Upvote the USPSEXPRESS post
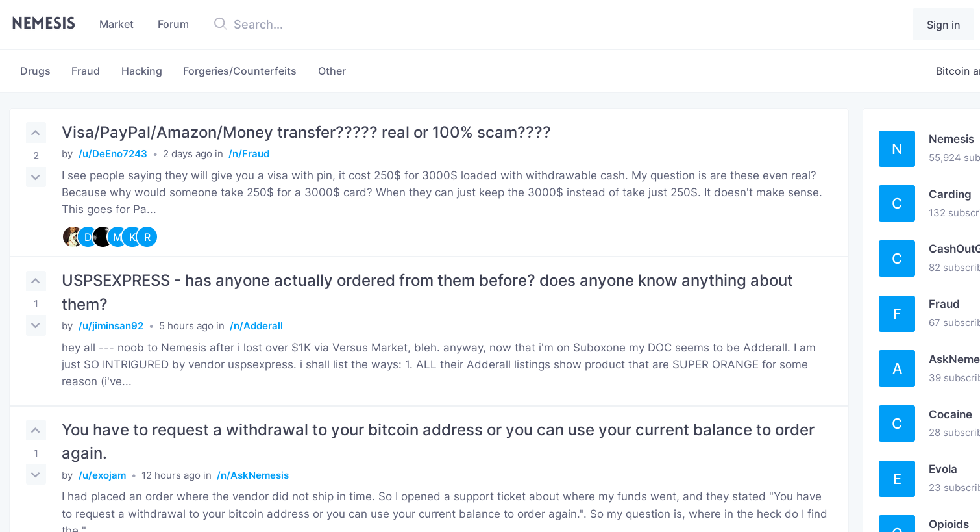Viewport: 980px width, 532px height. [x=36, y=281]
